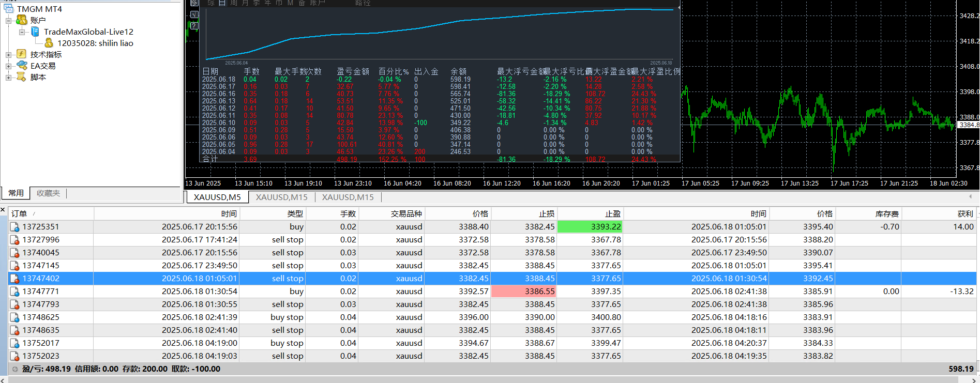The width and height of the screenshot is (980, 383).
Task: Click the balance total 598.19 in footer
Action: (961, 369)
